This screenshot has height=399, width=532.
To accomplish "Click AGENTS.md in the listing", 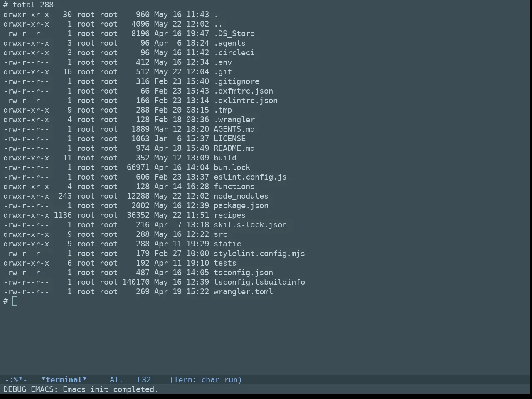I will click(234, 129).
